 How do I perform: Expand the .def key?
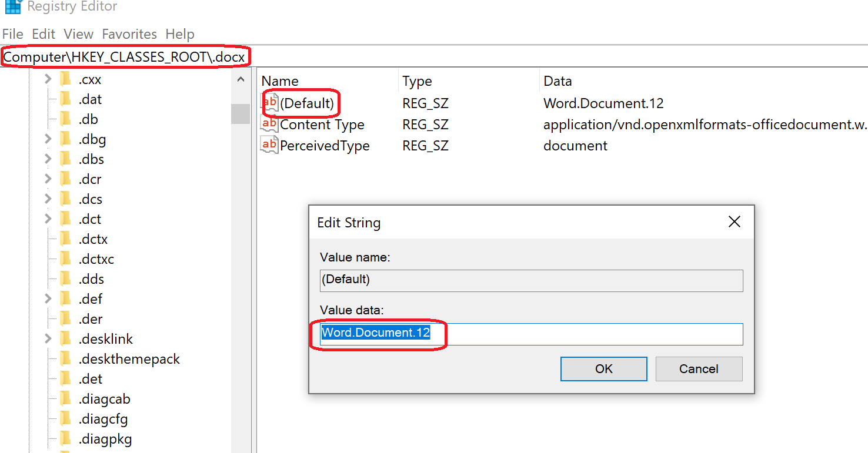coord(48,299)
